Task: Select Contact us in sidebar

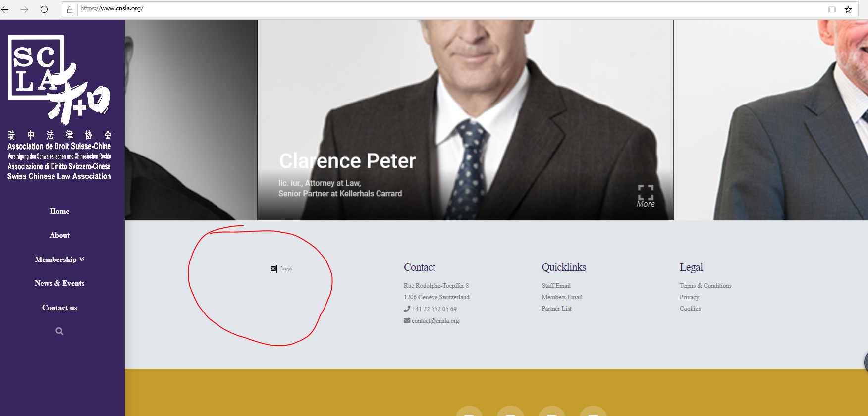Action: [x=59, y=308]
